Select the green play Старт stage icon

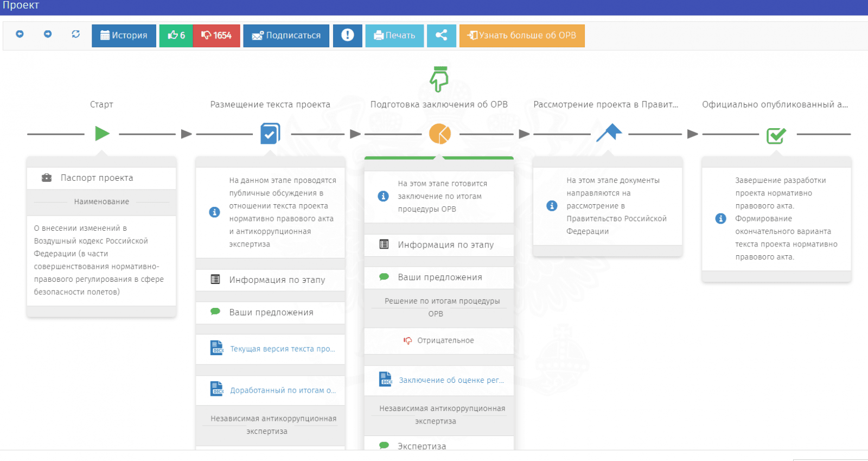(102, 134)
